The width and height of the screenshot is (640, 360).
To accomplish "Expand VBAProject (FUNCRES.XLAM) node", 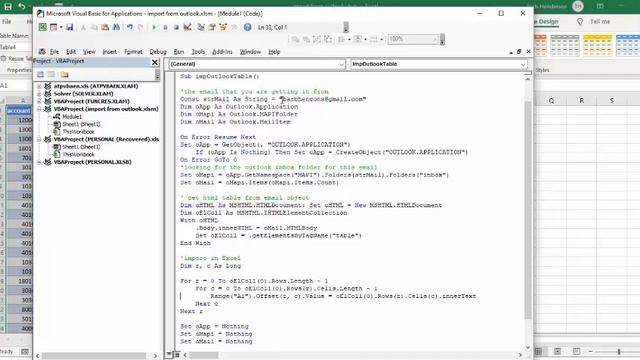I will pos(39,101).
